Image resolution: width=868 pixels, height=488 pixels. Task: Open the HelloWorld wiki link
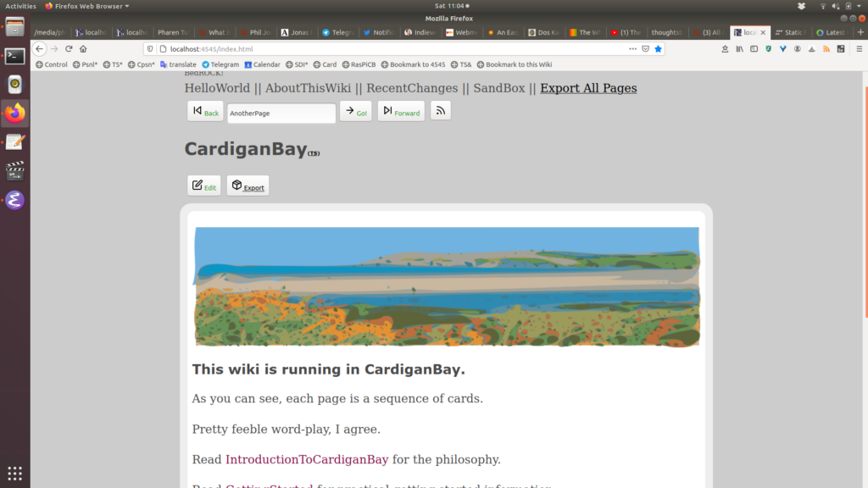(x=217, y=88)
